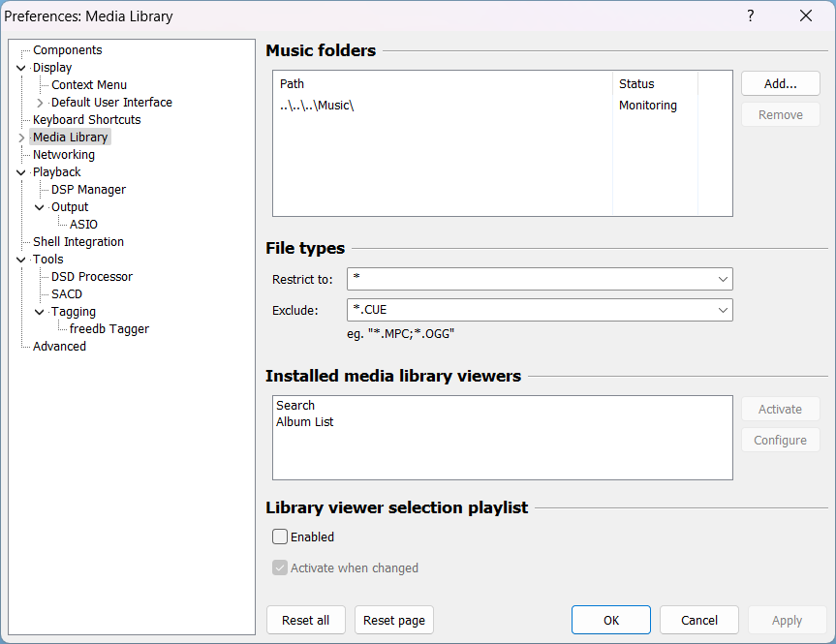Select Keyboard Shortcuts in the tree
This screenshot has height=644, width=836.
point(86,120)
